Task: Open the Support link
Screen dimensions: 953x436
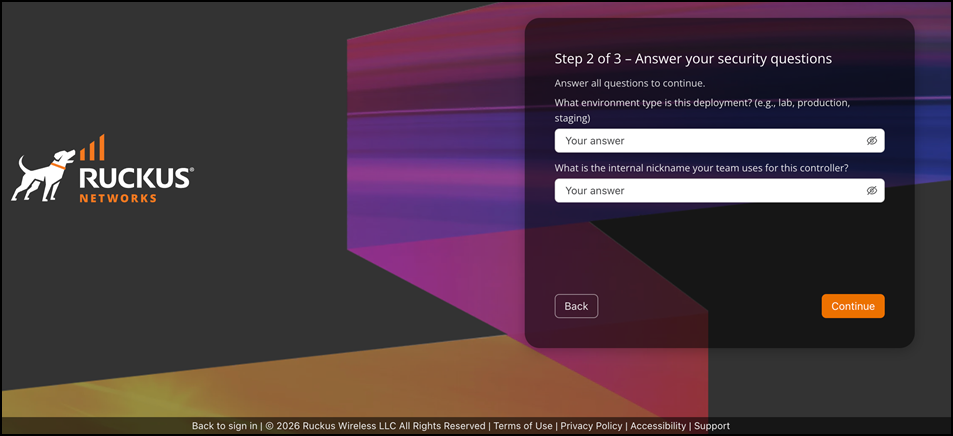Action: (x=712, y=426)
